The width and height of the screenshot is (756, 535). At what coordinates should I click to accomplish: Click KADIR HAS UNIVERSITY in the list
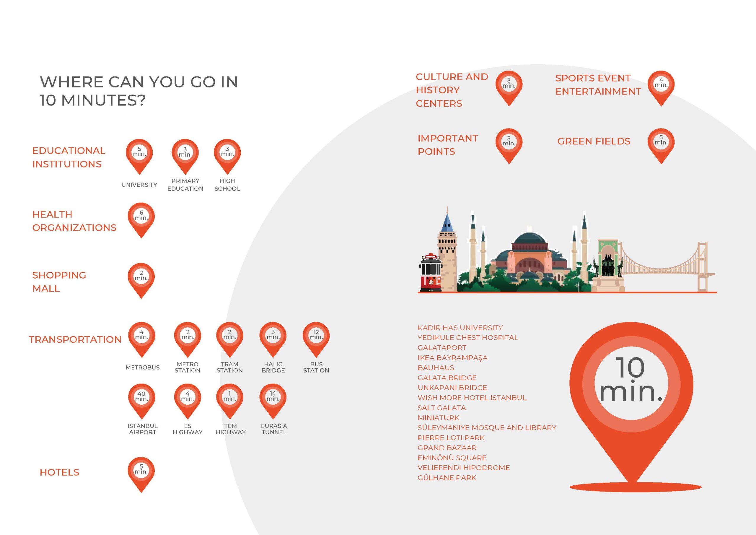[x=460, y=328]
